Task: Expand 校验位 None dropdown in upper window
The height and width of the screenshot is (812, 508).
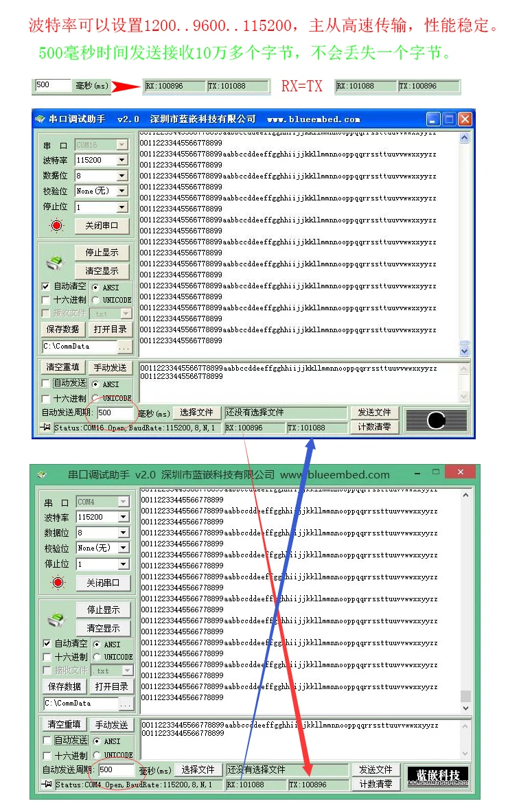Action: coord(122,191)
